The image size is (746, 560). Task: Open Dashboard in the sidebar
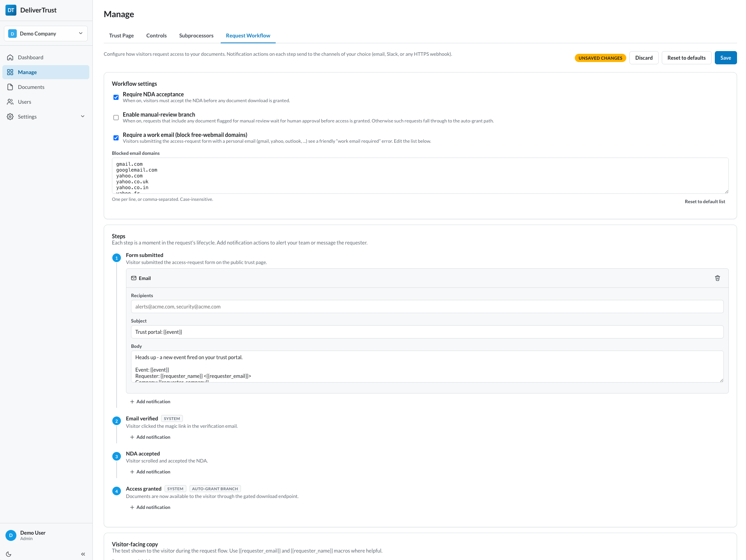(46, 57)
